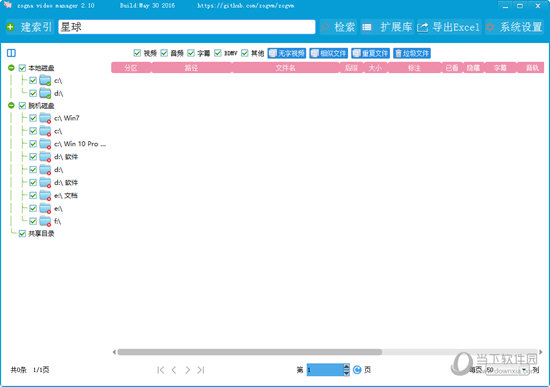Click the e:\ 文档 folder icon
The height and width of the screenshot is (387, 550).
[x=45, y=195]
